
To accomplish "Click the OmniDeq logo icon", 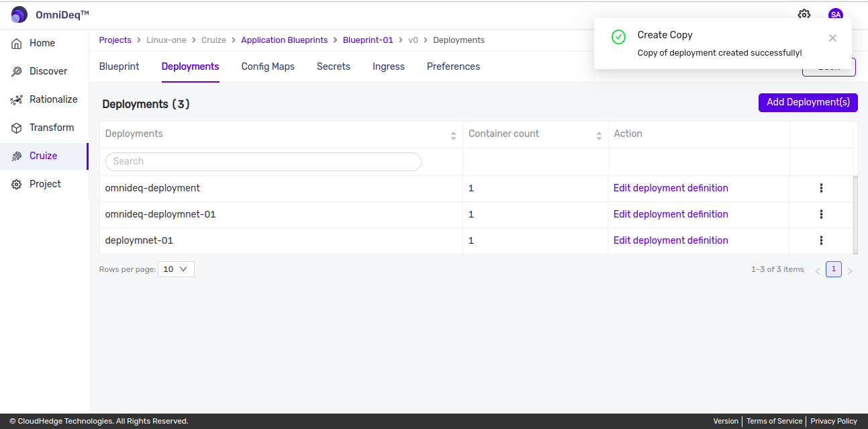I will point(19,14).
